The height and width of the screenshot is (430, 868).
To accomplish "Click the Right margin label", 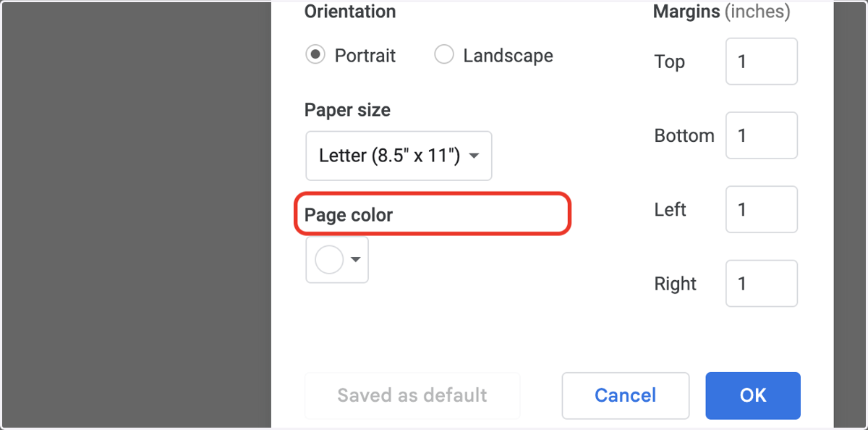I will [x=676, y=283].
